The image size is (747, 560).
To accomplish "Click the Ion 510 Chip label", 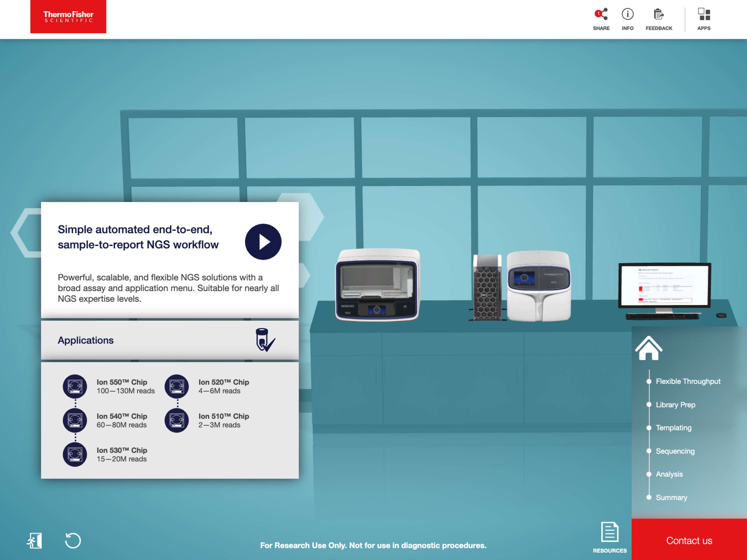I will (x=224, y=416).
